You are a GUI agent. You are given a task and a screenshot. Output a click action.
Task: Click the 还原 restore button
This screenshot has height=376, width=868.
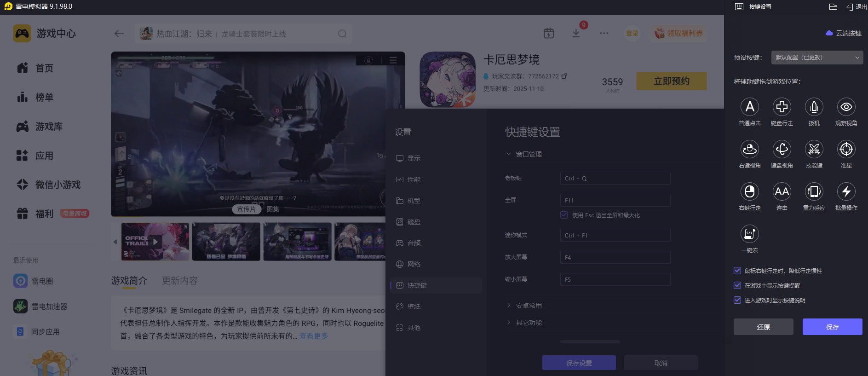(764, 327)
